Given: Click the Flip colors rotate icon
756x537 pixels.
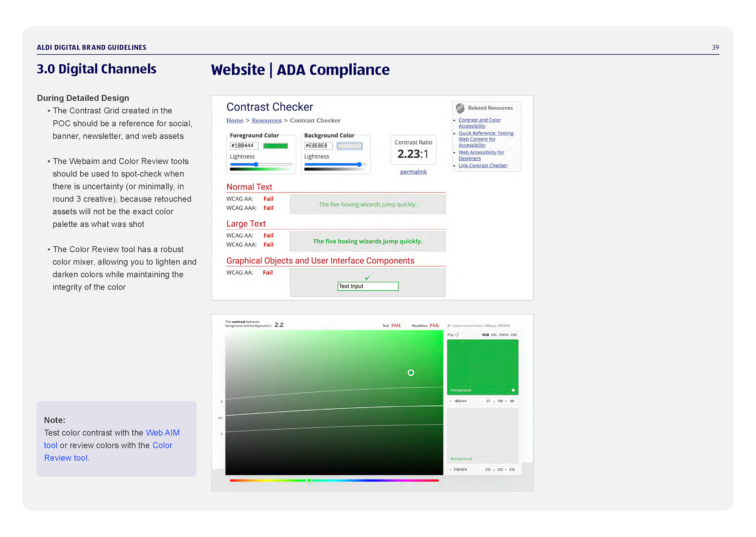Looking at the screenshot, I should pyautogui.click(x=457, y=335).
